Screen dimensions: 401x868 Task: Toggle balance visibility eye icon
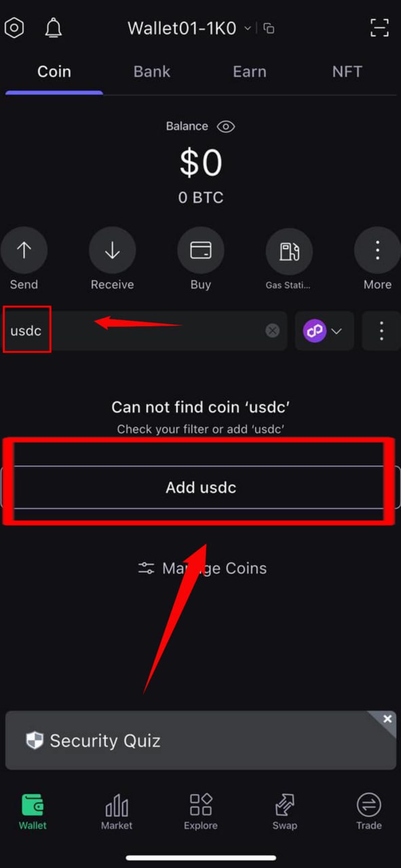coord(225,126)
